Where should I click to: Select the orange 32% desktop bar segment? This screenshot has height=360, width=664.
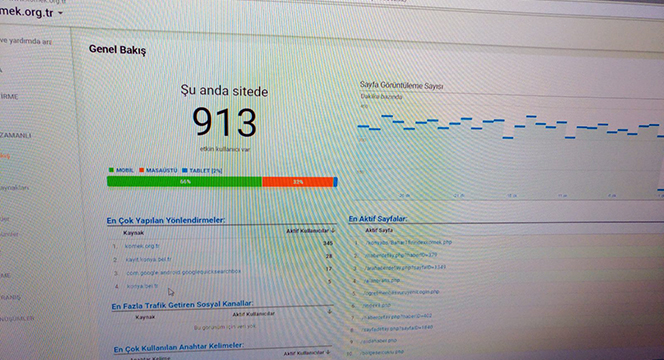tap(298, 182)
